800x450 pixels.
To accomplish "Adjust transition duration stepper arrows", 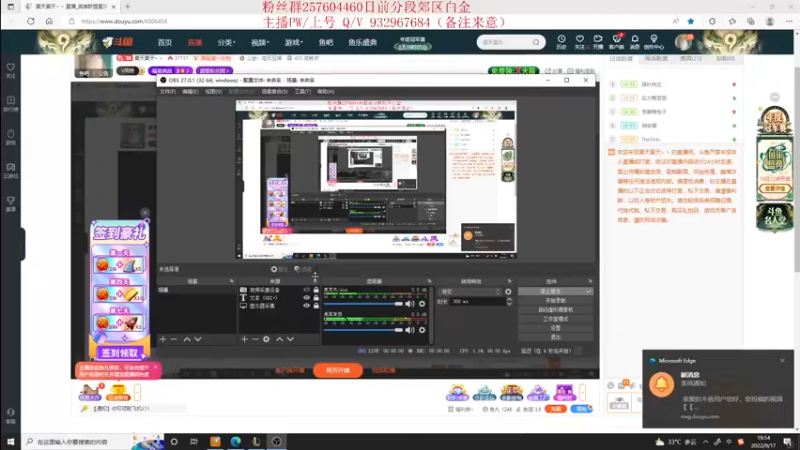I will click(509, 302).
